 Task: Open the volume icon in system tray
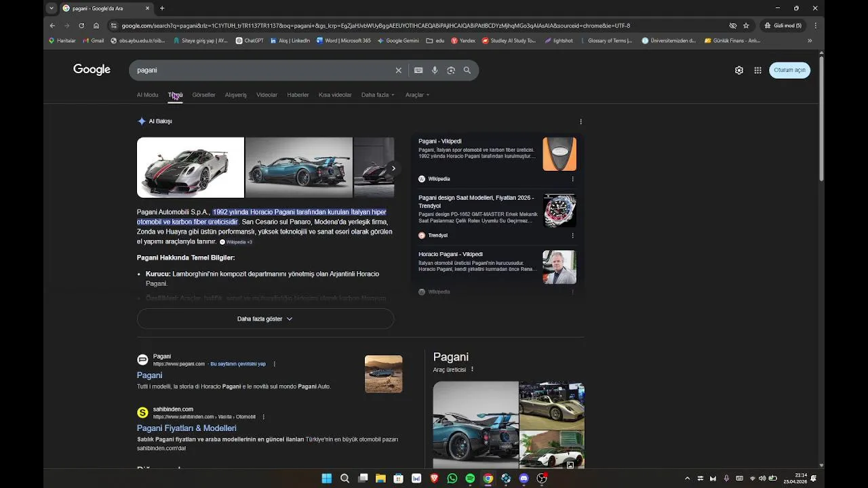pos(762,479)
